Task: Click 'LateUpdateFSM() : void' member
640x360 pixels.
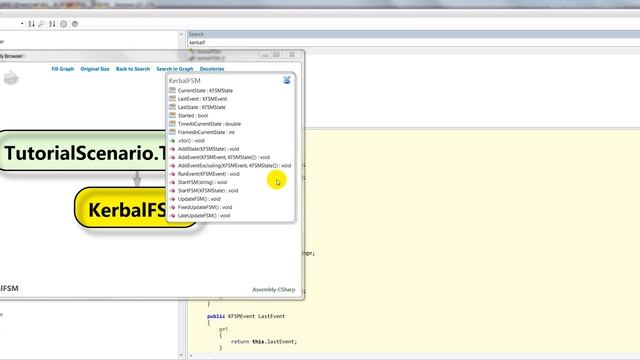Action: [204, 216]
